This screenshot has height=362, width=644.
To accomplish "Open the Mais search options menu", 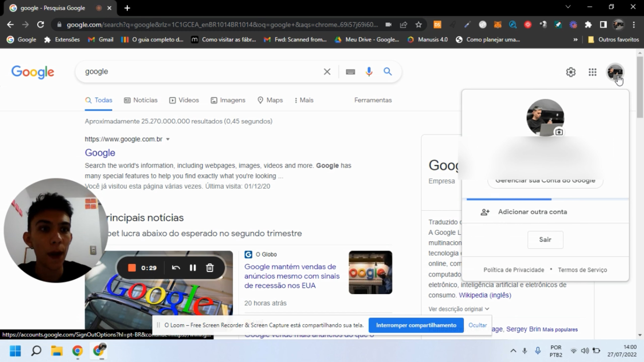I will pyautogui.click(x=304, y=100).
